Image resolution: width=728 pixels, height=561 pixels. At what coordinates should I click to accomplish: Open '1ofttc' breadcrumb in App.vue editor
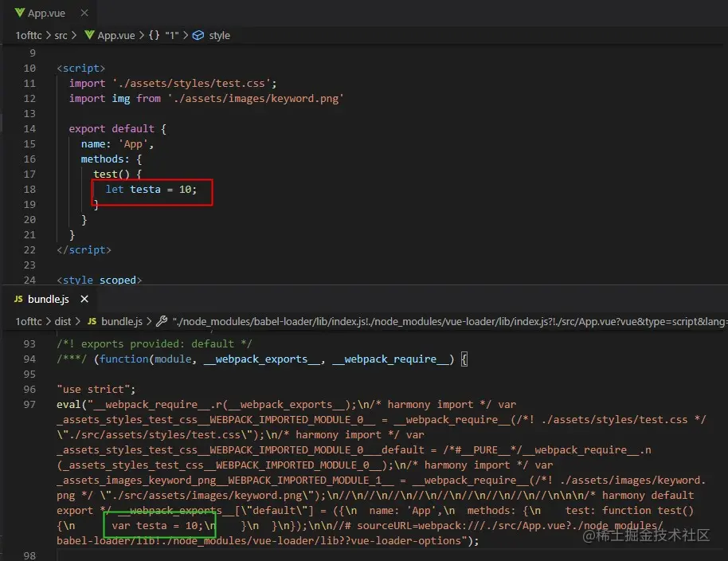pos(29,35)
